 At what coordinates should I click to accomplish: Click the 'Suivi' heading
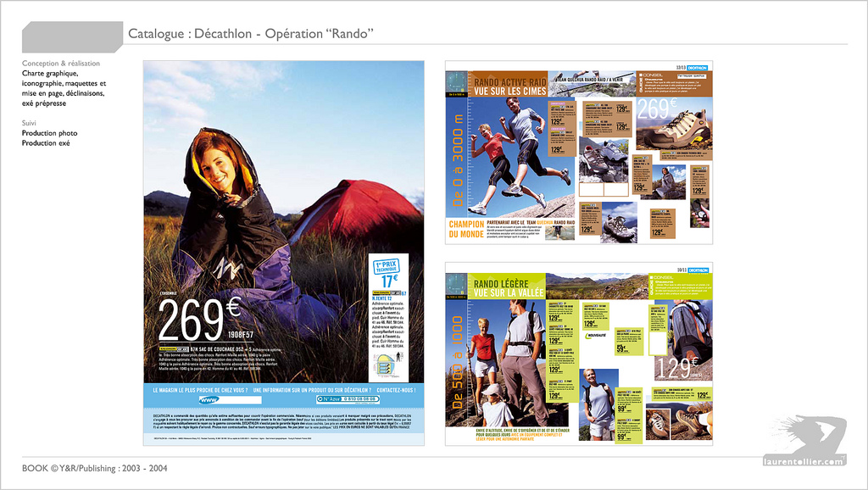pos(29,123)
